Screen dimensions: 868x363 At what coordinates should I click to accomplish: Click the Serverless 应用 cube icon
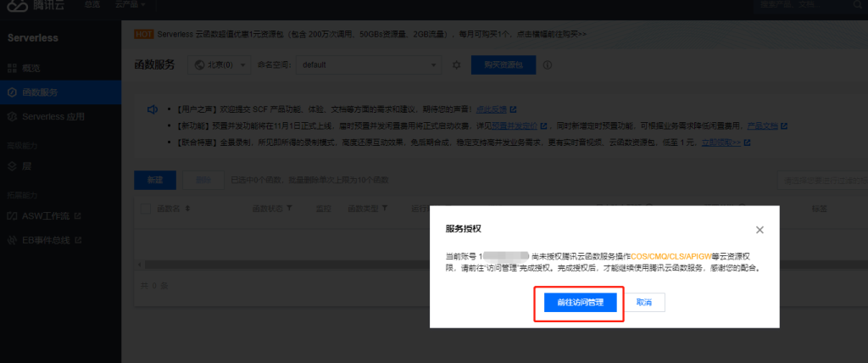point(12,117)
